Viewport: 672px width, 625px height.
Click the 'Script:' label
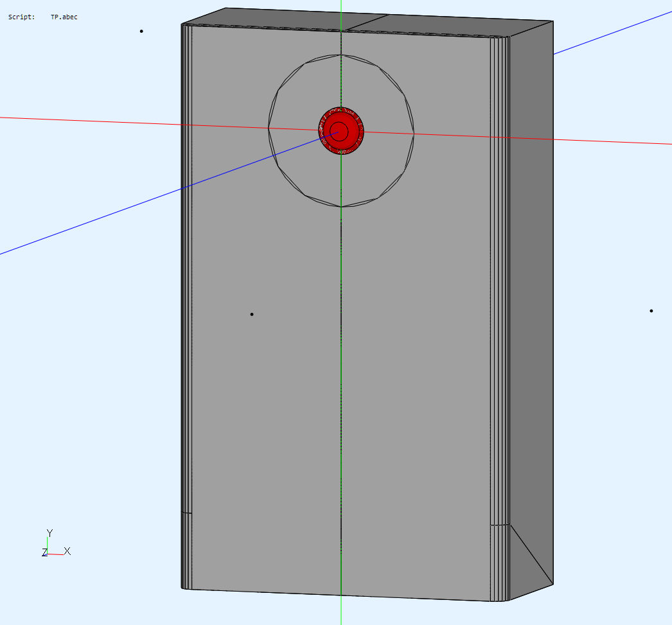[21, 17]
